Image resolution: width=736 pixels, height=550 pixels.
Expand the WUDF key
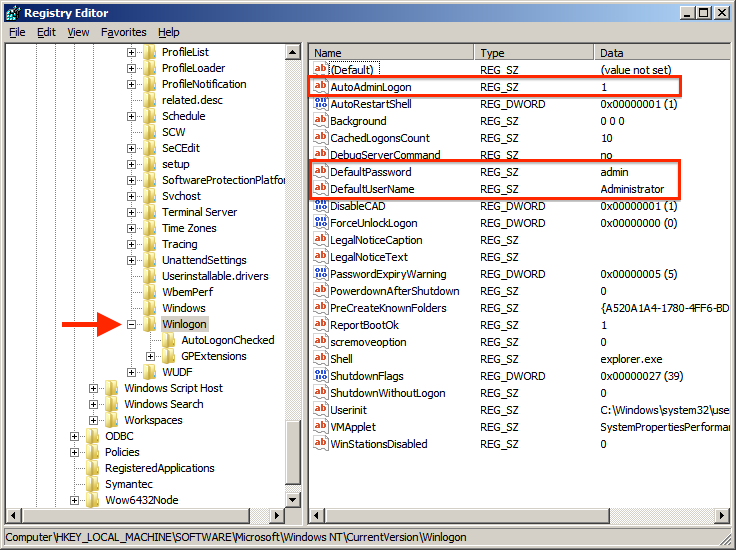(131, 373)
